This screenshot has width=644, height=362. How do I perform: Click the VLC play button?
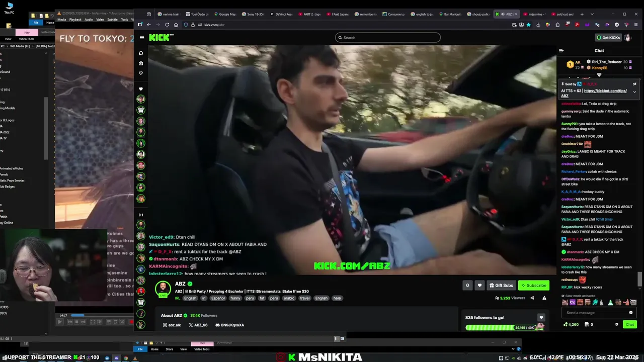(59, 322)
